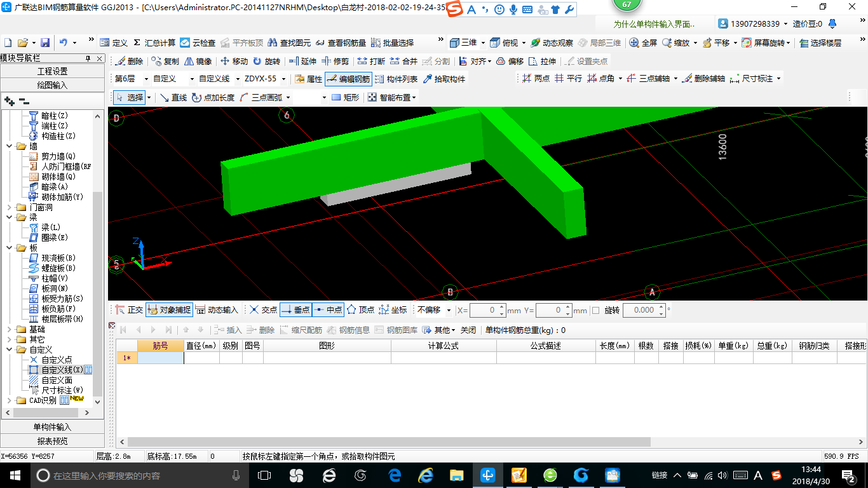
Task: Select the 修剪 trim tool
Action: click(335, 61)
